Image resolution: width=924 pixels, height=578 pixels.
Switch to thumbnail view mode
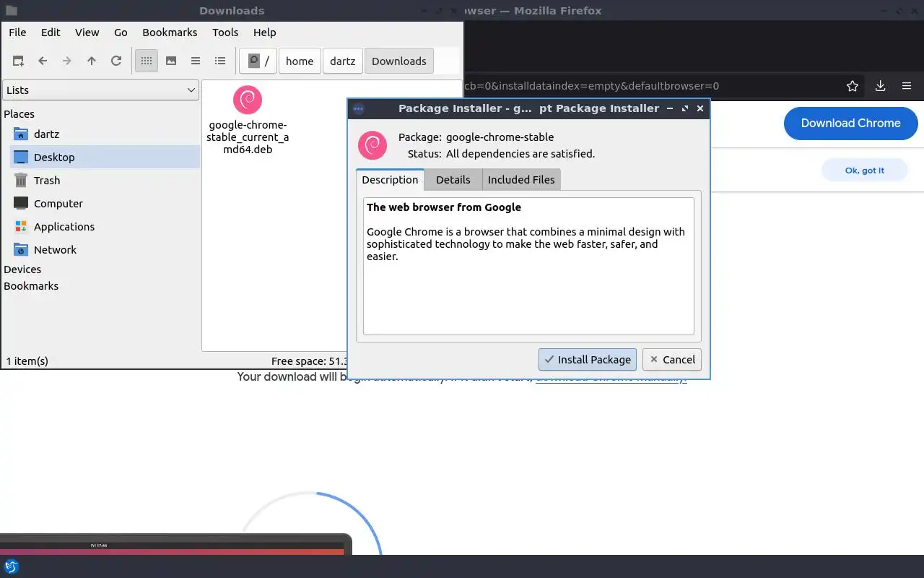171,61
